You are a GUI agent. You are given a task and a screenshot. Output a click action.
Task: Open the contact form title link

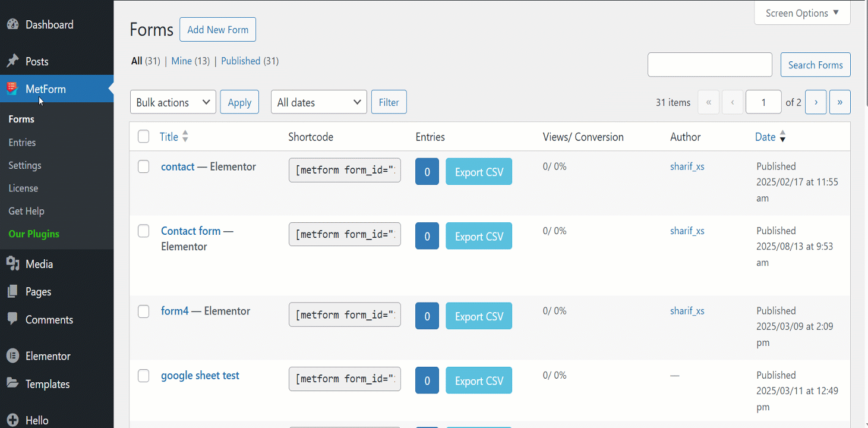(x=178, y=166)
